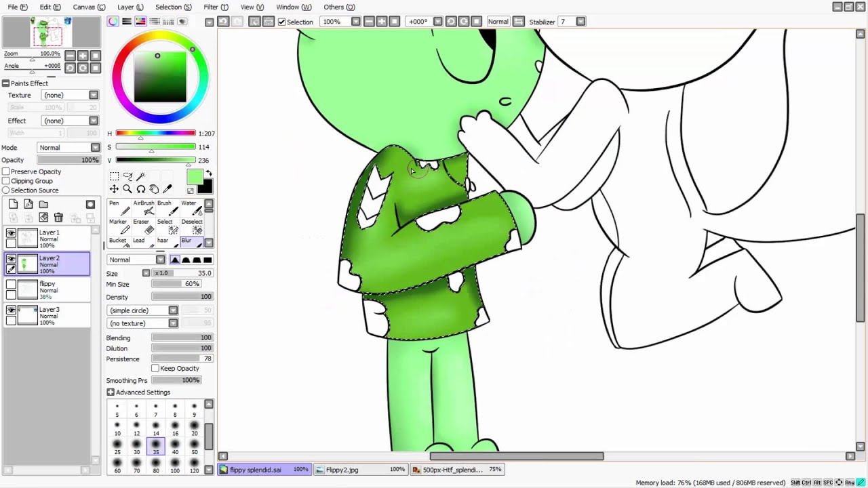
Task: Click the Normal view button in the toolbar
Action: (498, 22)
